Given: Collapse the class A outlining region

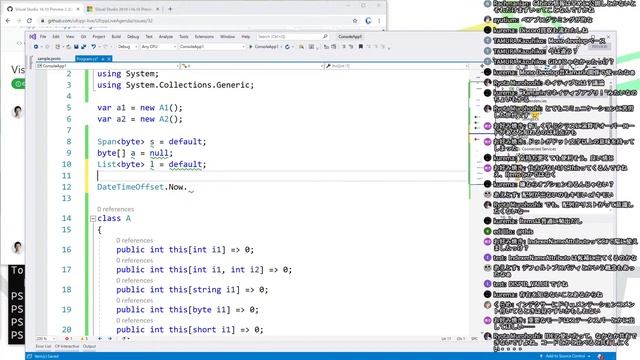Looking at the screenshot, I should pyautogui.click(x=93, y=219).
